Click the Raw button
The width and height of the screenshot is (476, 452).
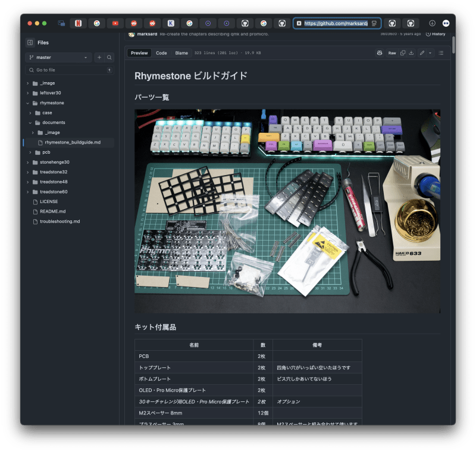[392, 53]
